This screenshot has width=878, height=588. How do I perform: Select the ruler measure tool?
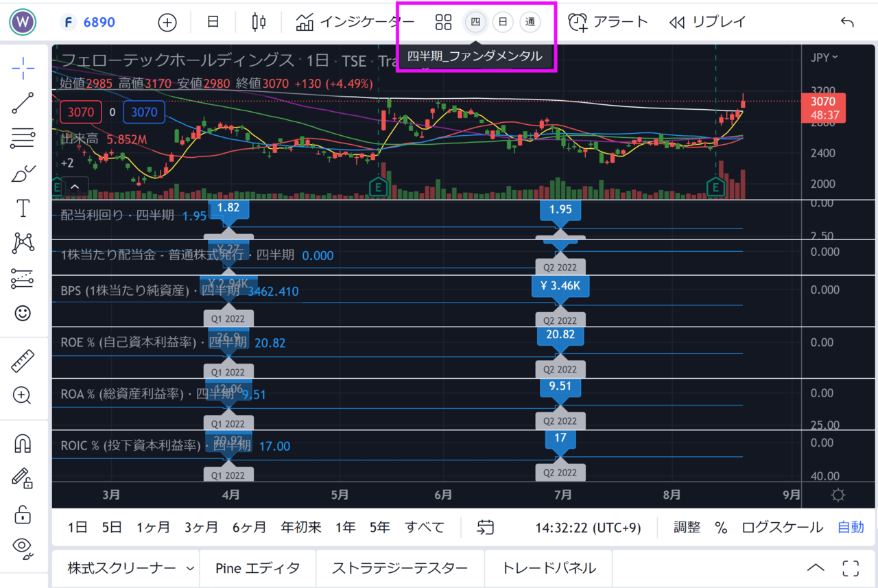23,361
